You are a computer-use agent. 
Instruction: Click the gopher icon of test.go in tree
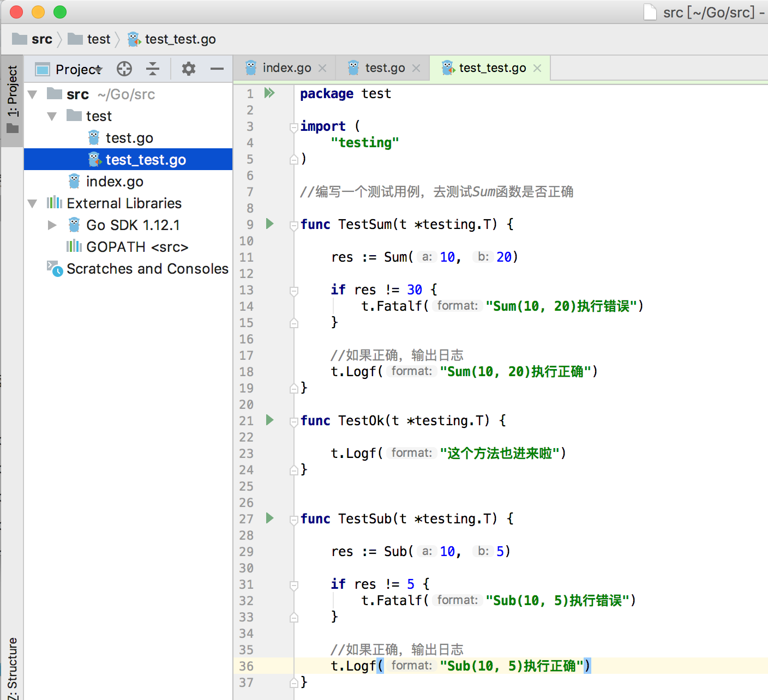point(94,137)
